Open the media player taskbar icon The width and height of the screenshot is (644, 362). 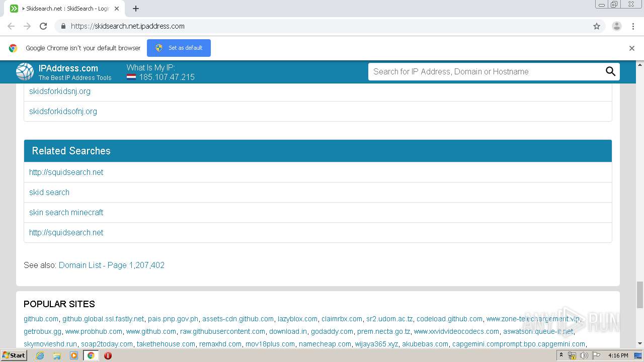[74, 355]
